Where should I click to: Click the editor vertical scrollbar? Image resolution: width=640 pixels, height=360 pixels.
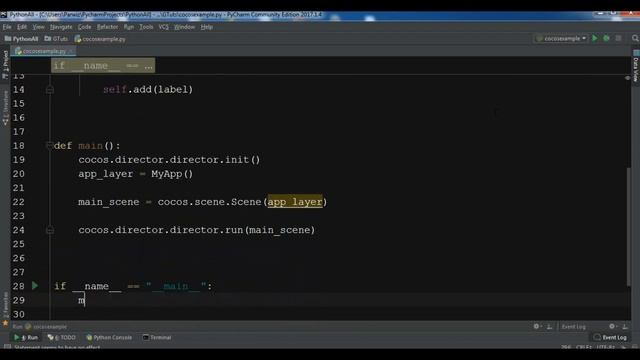point(629,227)
